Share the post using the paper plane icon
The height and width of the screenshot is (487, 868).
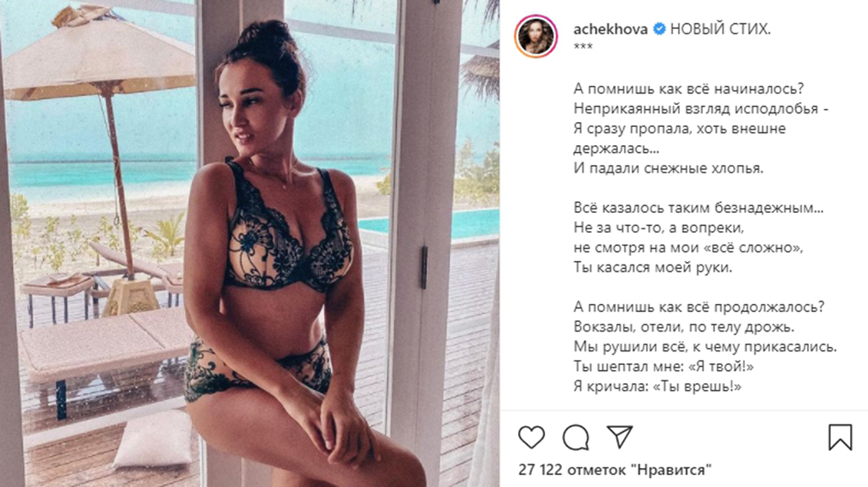(x=620, y=436)
